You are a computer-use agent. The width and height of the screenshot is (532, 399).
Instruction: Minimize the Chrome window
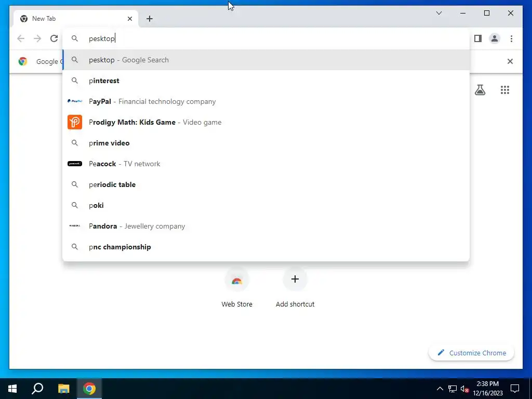tap(463, 13)
